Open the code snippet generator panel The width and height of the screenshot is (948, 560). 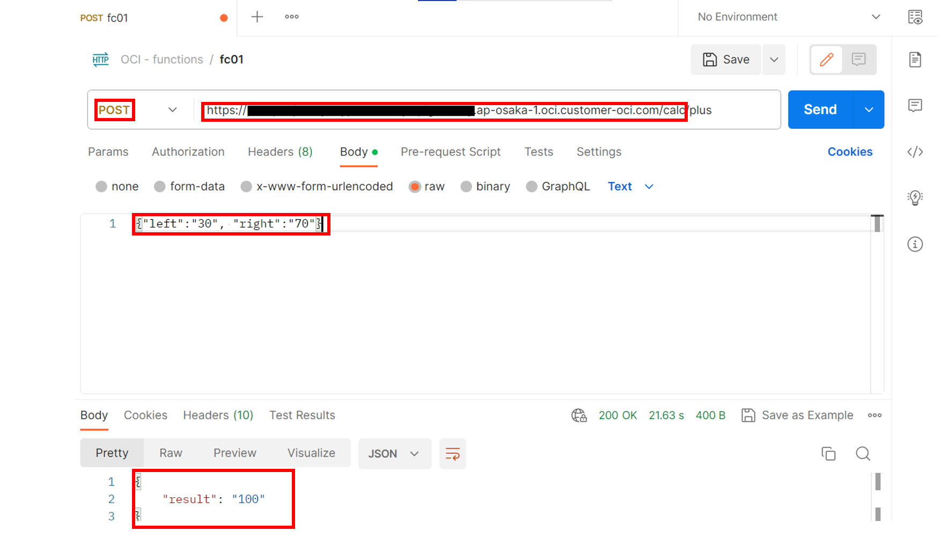click(x=915, y=152)
